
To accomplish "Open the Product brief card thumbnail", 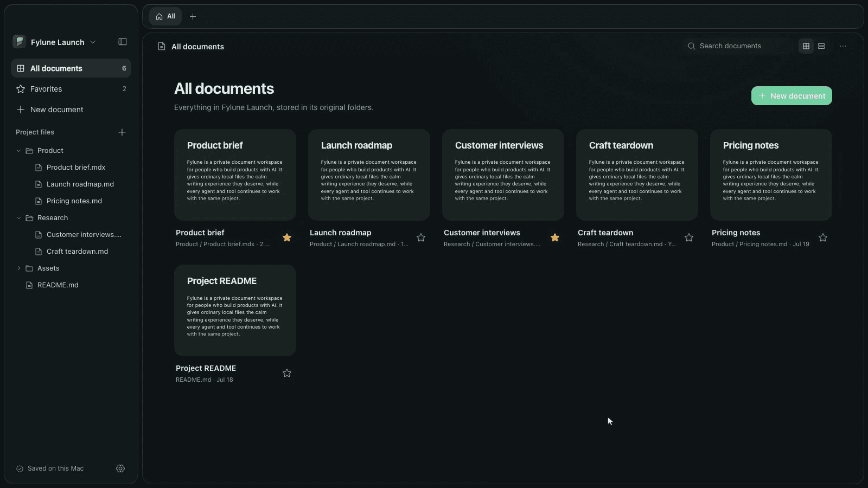I will (235, 175).
